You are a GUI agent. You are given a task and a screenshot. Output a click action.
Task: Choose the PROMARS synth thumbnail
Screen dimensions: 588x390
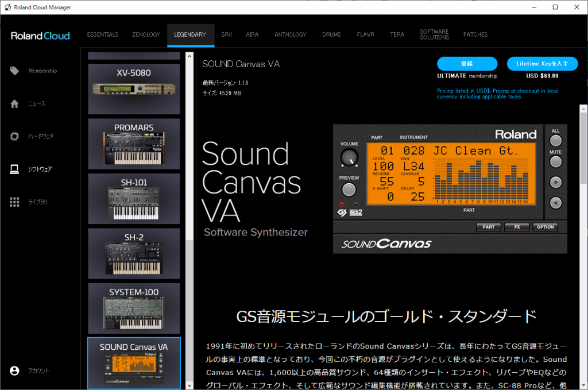[134, 144]
